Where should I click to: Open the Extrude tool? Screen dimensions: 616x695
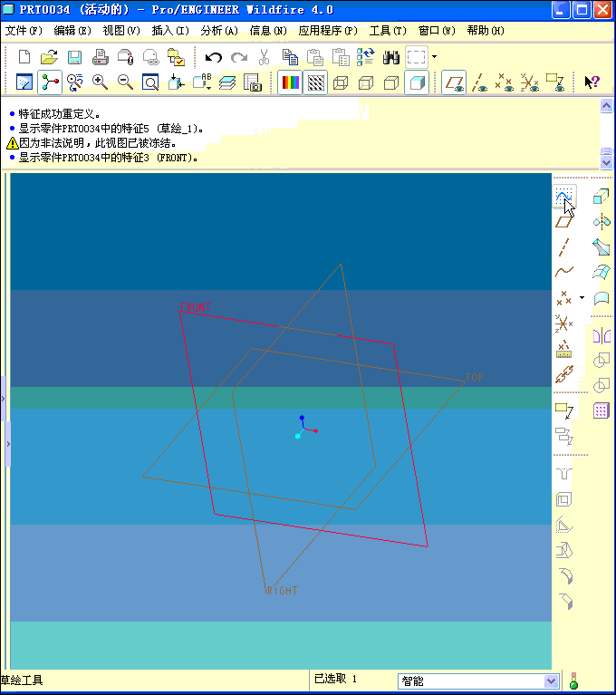point(601,196)
